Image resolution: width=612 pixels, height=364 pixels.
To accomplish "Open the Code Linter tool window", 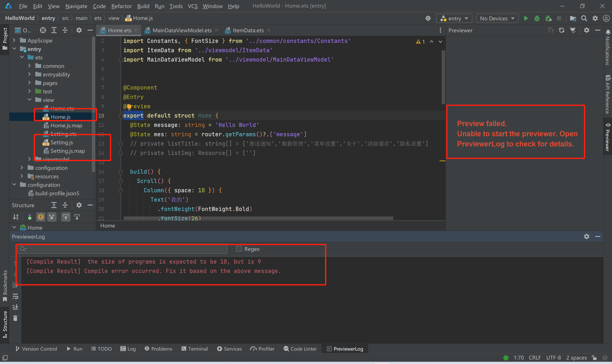I will [300, 349].
